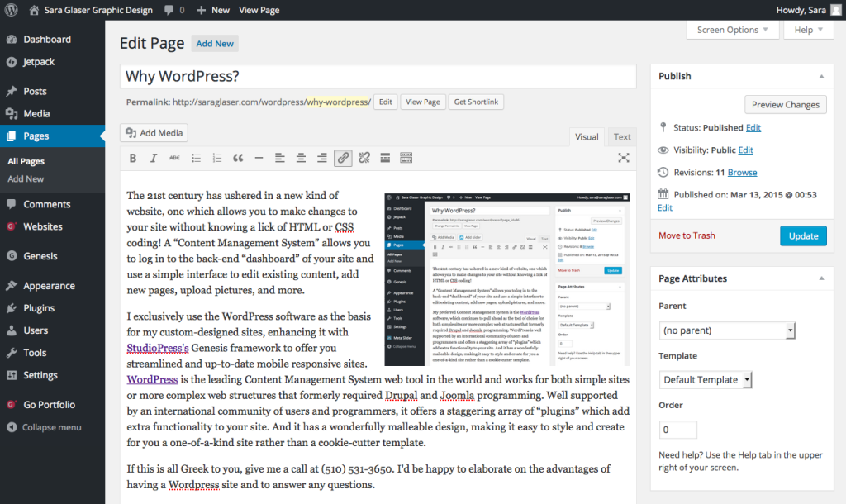Click the Get Shortlink button

[x=476, y=102]
